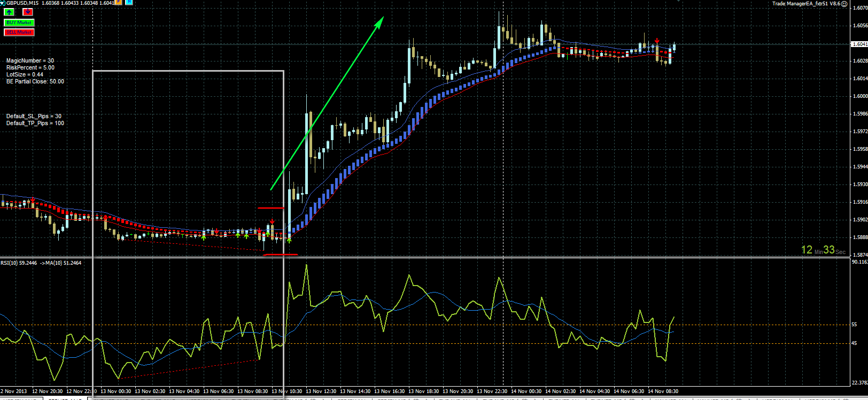
Task: Click the 1.6000 price on the axis
Action: (860, 96)
